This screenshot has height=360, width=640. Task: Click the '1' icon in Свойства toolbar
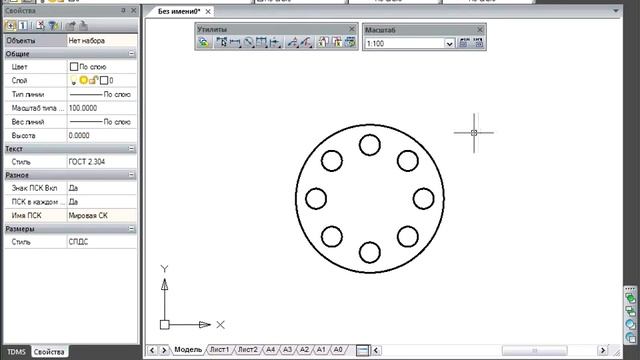(23, 26)
